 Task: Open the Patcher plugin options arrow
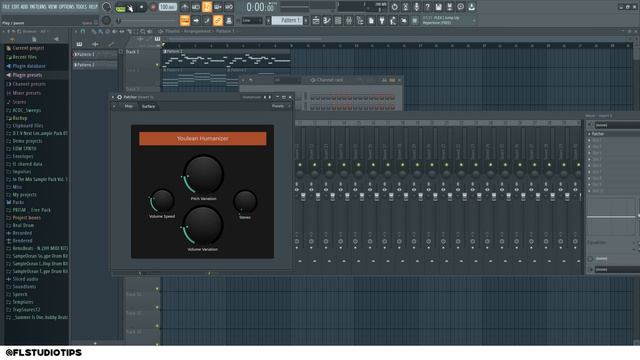click(114, 97)
